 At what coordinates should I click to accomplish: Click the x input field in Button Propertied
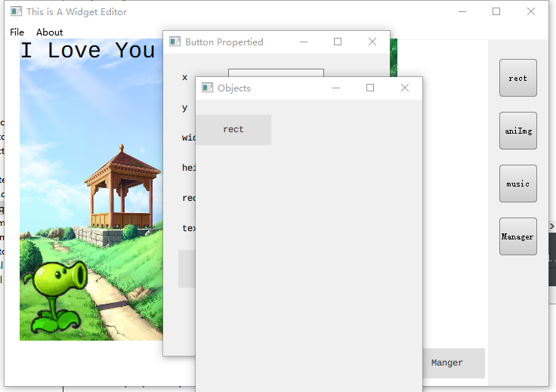[x=276, y=73]
